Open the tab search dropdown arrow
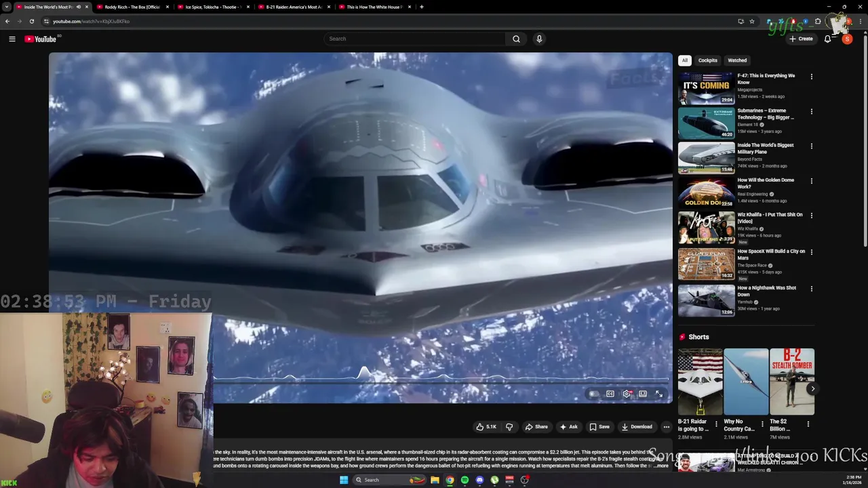Image resolution: width=868 pixels, height=488 pixels. tap(7, 7)
